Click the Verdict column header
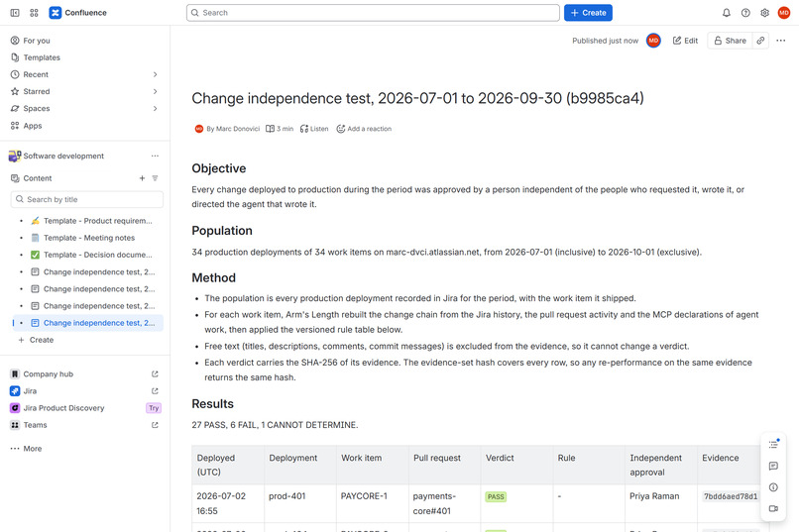Screen dimensions: 799x532 tap(517, 465)
